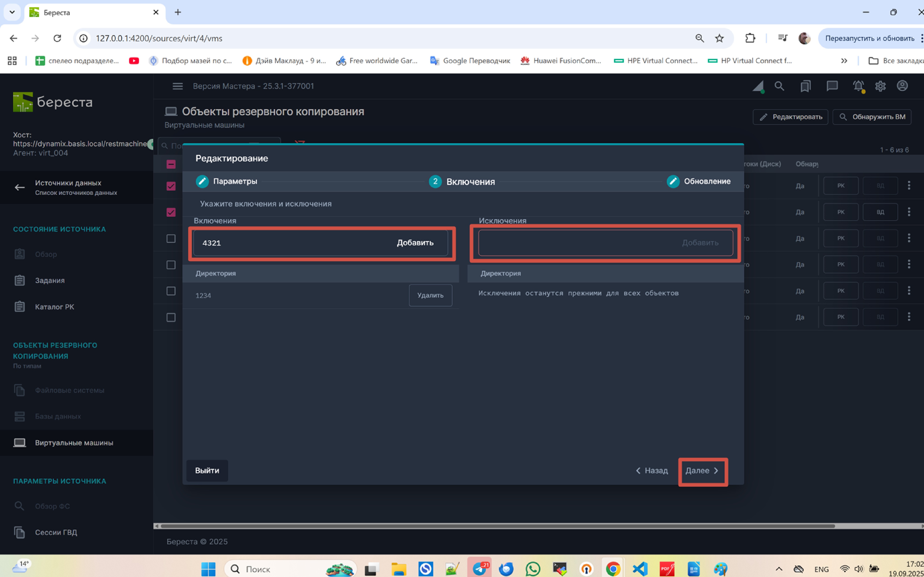Image resolution: width=924 pixels, height=577 pixels.
Task: Click back arrow next to Источники данных
Action: (19, 187)
